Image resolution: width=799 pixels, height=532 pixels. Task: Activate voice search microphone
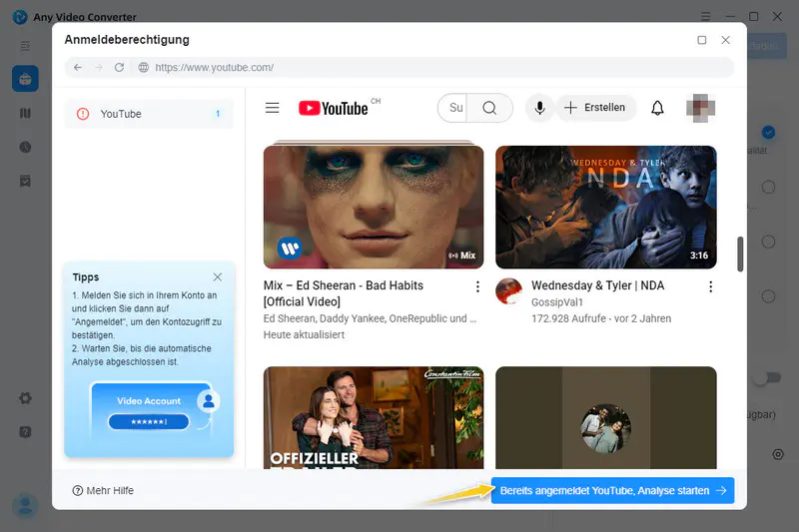pyautogui.click(x=539, y=108)
